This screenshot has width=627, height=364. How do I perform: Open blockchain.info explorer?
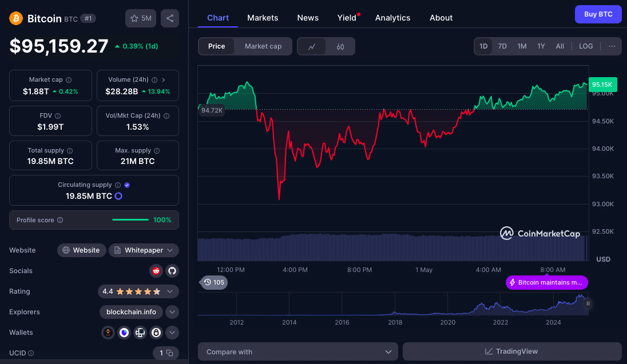tap(131, 312)
